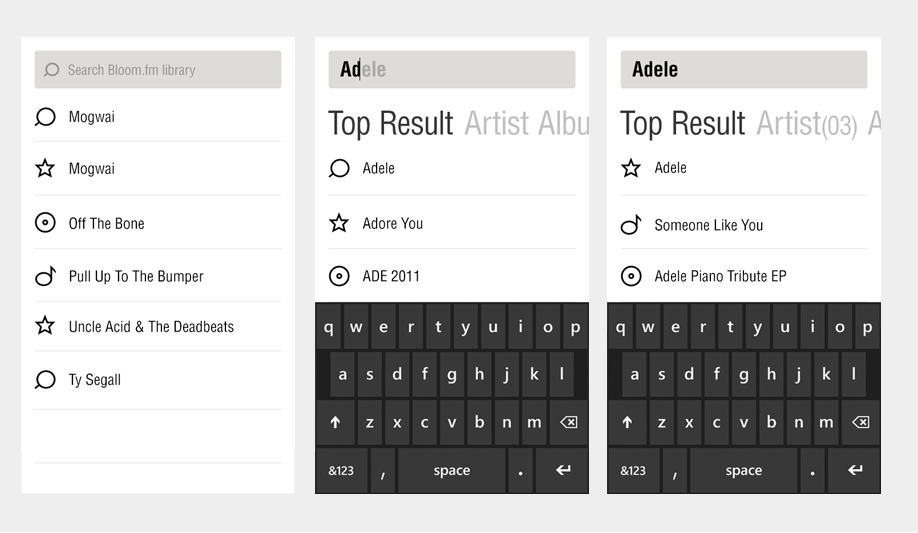Screen dimensions: 918x533
Task: Tap the album disc icon beside Off The Bone
Action: pos(45,223)
